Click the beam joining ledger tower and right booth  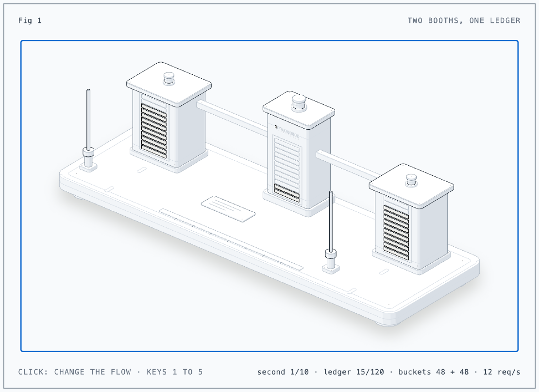pyautogui.click(x=348, y=166)
